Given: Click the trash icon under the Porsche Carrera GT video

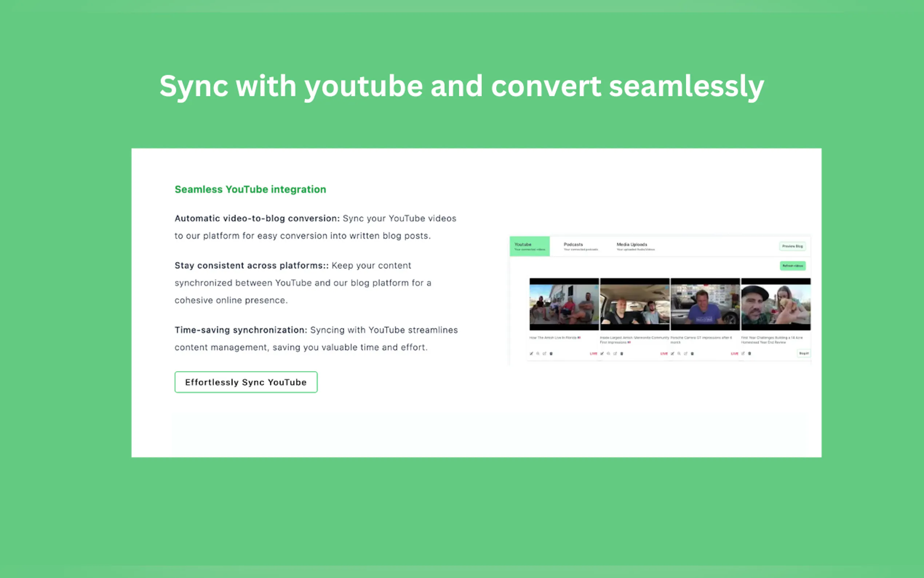Looking at the screenshot, I should 693,353.
